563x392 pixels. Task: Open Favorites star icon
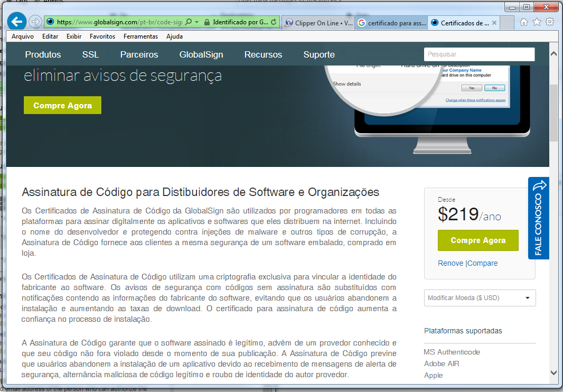537,22
